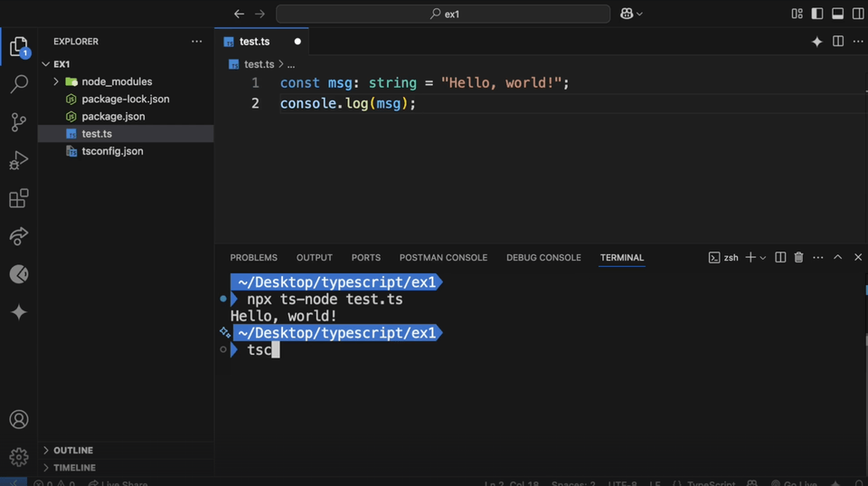Open the sparkle AI view in activity bar
Image resolution: width=868 pixels, height=486 pixels.
[19, 312]
